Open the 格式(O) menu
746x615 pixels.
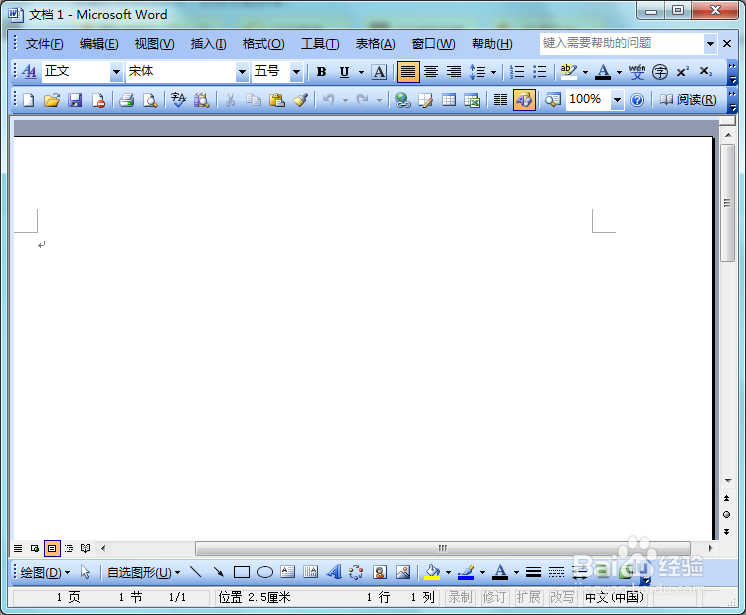pyautogui.click(x=264, y=44)
